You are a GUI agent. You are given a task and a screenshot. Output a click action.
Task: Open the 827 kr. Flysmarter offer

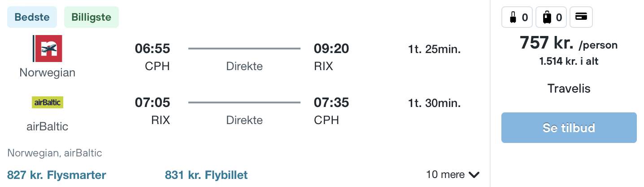point(57,175)
